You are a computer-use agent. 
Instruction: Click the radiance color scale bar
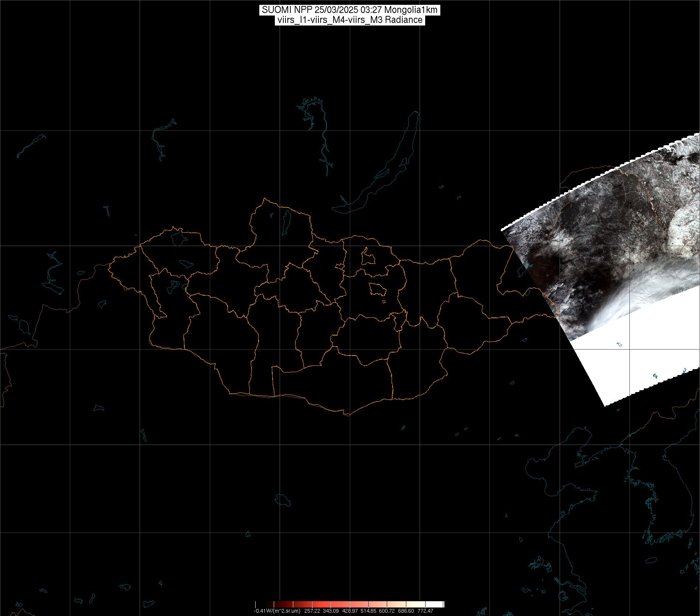point(349,604)
